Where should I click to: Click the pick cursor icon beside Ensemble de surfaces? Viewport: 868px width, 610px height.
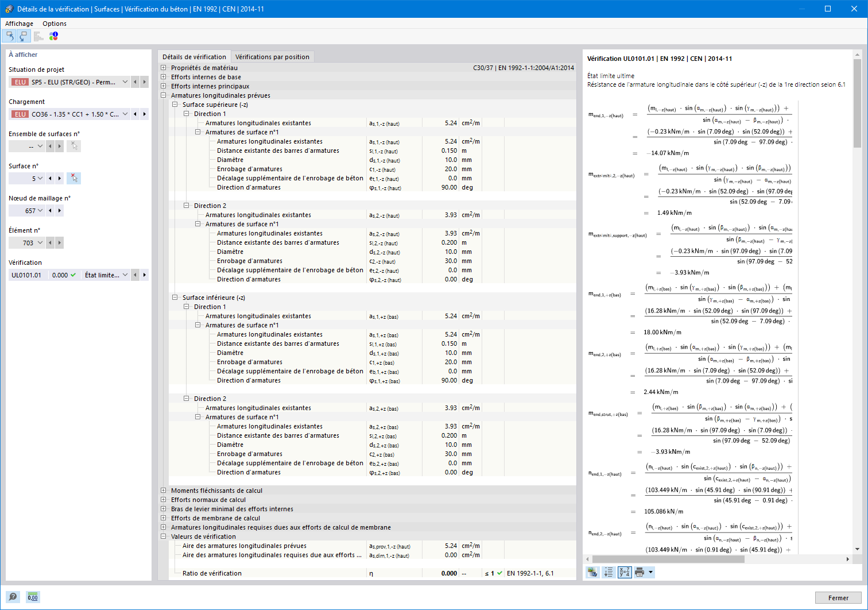[73, 146]
